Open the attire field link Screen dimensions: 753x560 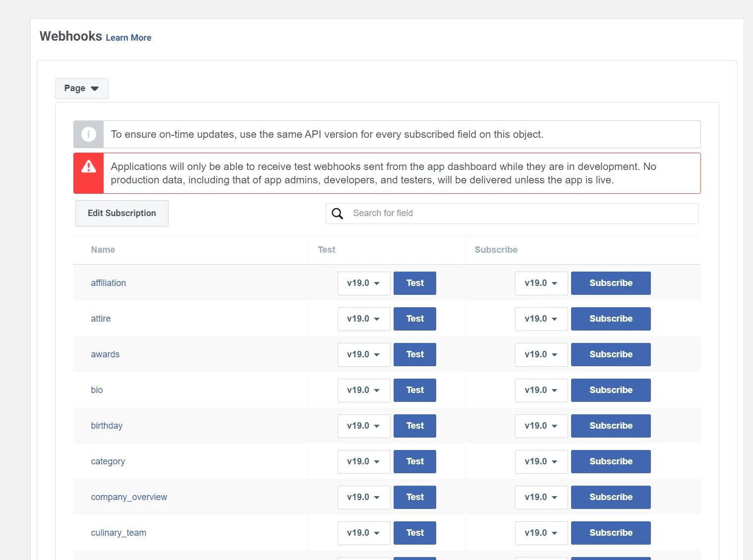pyautogui.click(x=101, y=319)
